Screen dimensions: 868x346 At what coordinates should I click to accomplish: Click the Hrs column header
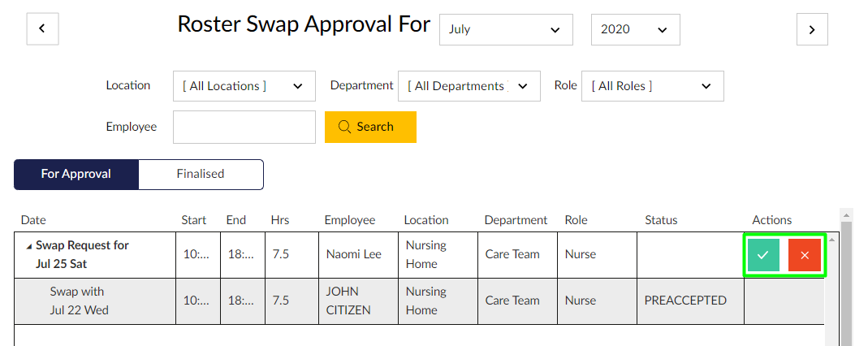(x=279, y=220)
